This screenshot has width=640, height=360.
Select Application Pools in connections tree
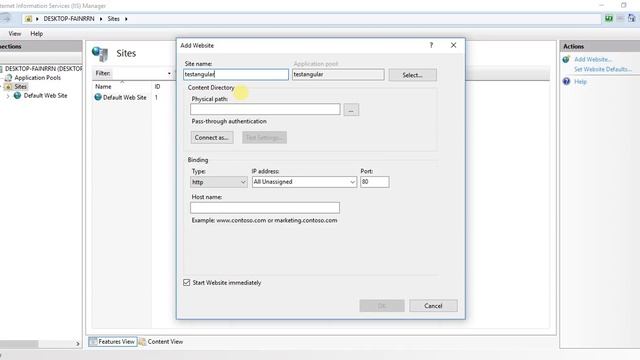38,78
